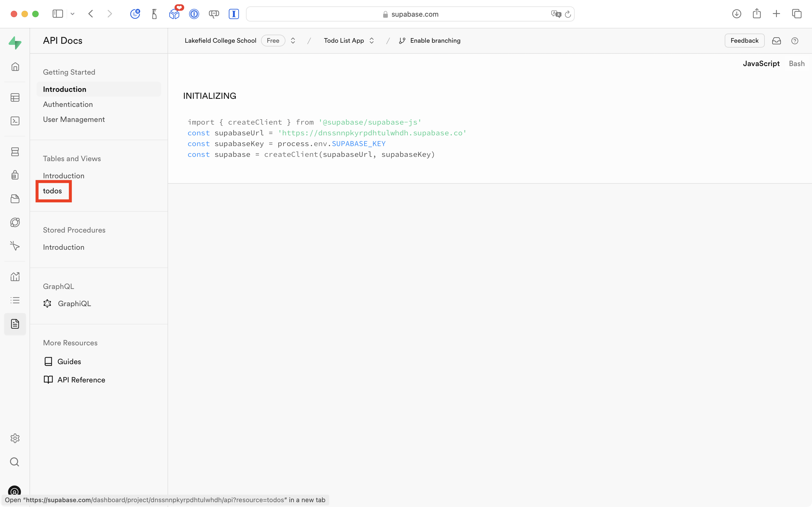The width and height of the screenshot is (812, 507).
Task: Switch code language to JavaScript
Action: click(761, 63)
